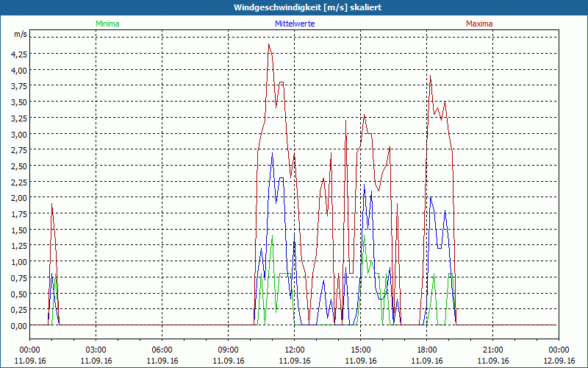The width and height of the screenshot is (588, 368).
Task: Click the 0,50 y-axis value
Action: (x=19, y=294)
